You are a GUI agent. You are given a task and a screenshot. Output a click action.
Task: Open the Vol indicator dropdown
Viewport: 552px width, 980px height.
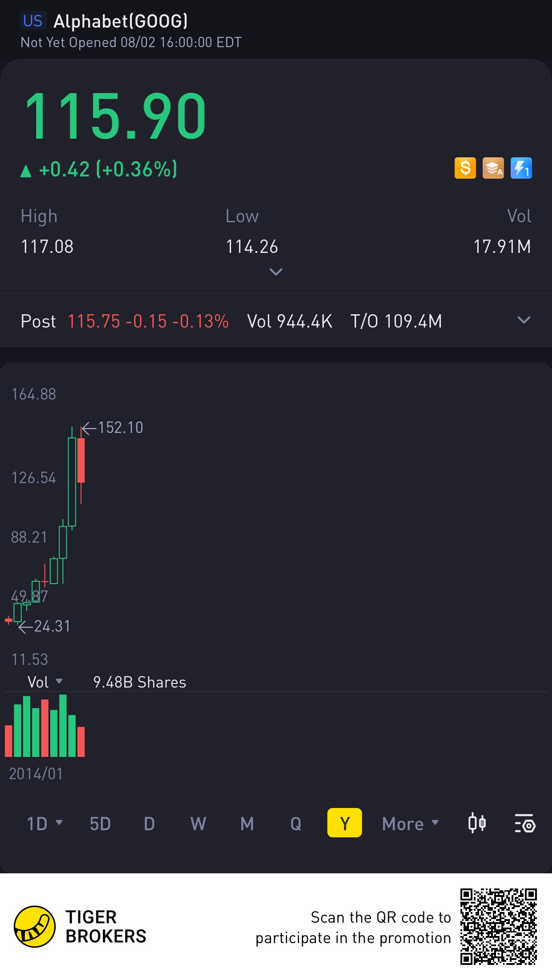click(45, 682)
